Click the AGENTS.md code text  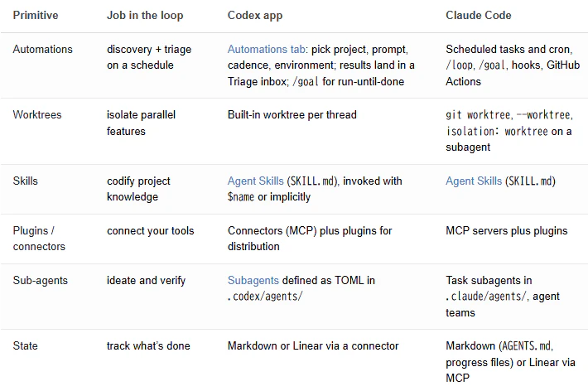click(x=527, y=345)
